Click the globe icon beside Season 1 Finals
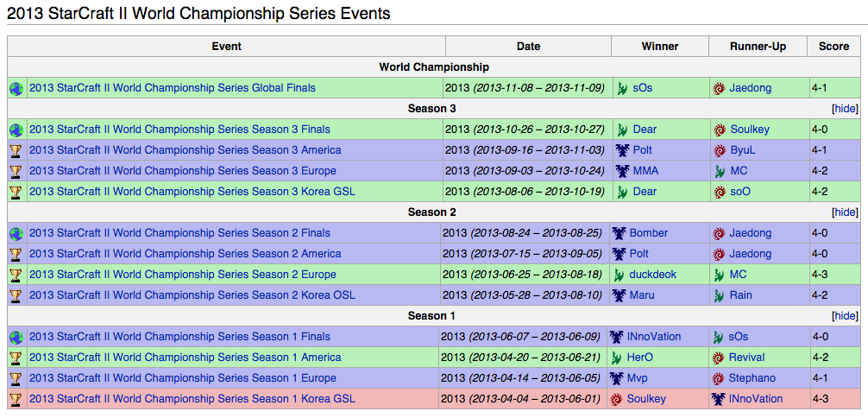 16,337
